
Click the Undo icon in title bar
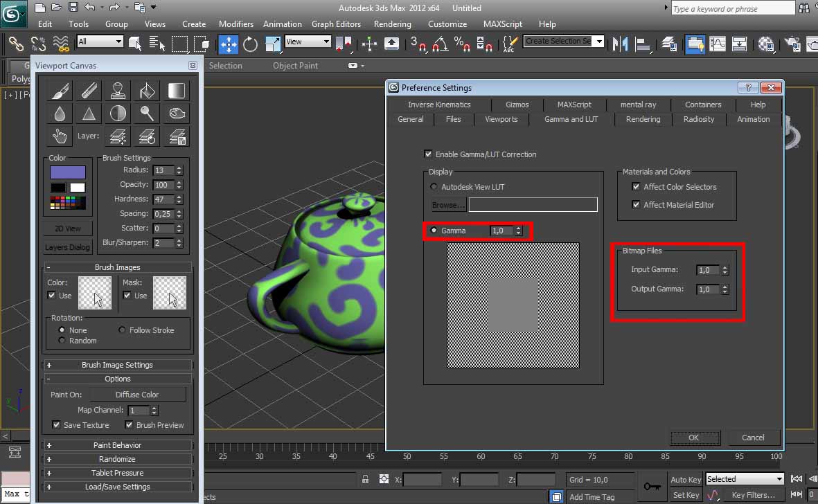(x=90, y=8)
